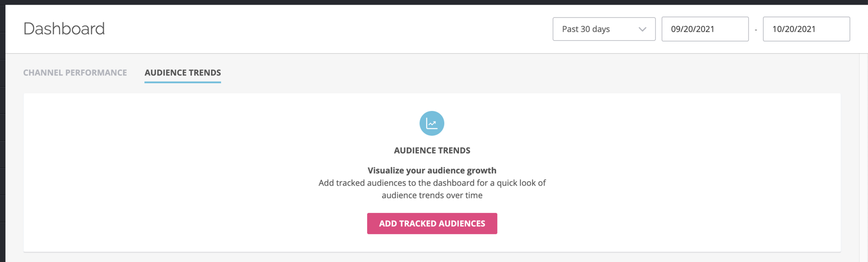Switch to the Channel Performance tab
The height and width of the screenshot is (262, 868).
75,73
